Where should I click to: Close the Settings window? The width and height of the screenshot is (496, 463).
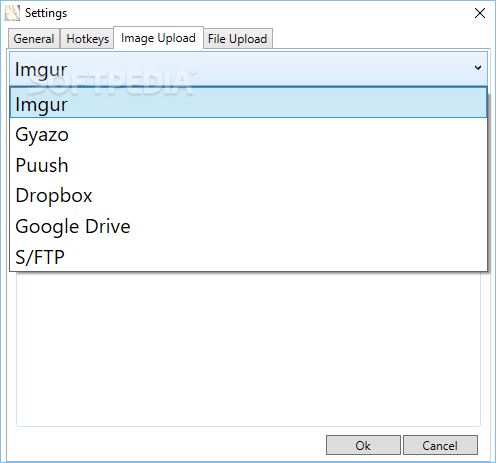480,13
